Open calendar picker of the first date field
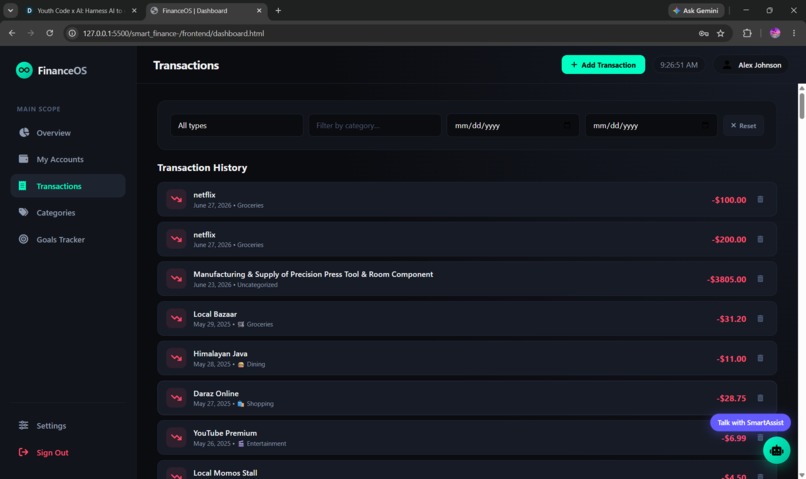Image resolution: width=806 pixels, height=479 pixels. point(567,125)
